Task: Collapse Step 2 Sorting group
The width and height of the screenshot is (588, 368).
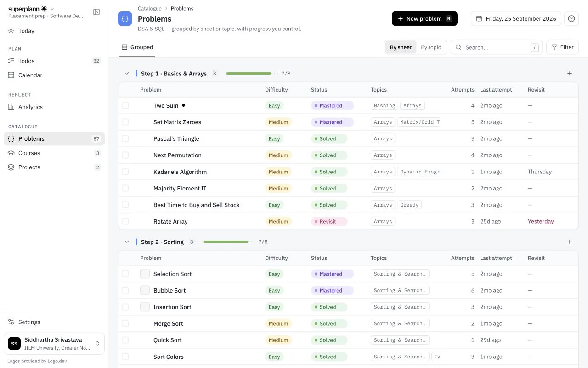Action: click(127, 242)
